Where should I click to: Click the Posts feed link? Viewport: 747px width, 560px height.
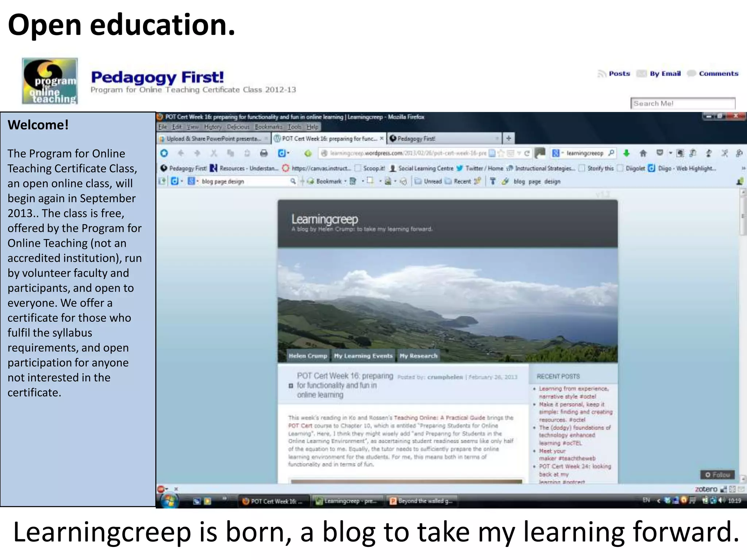click(x=619, y=74)
